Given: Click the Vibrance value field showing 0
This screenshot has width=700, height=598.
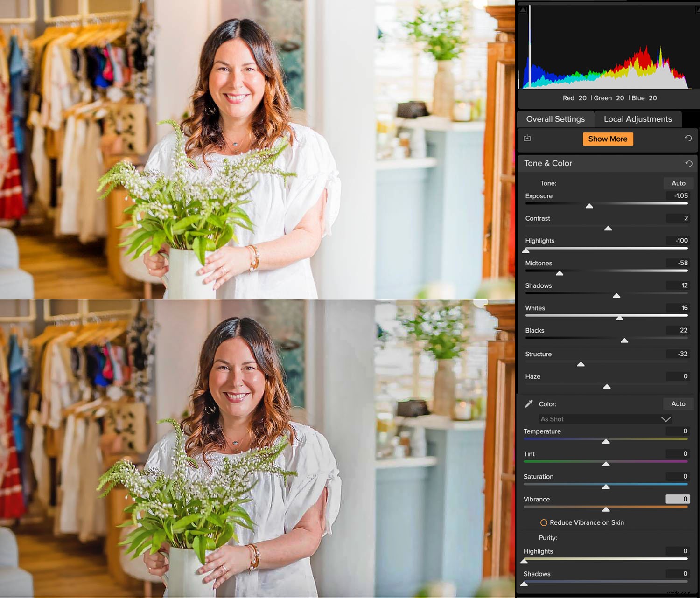Looking at the screenshot, I should tap(678, 499).
